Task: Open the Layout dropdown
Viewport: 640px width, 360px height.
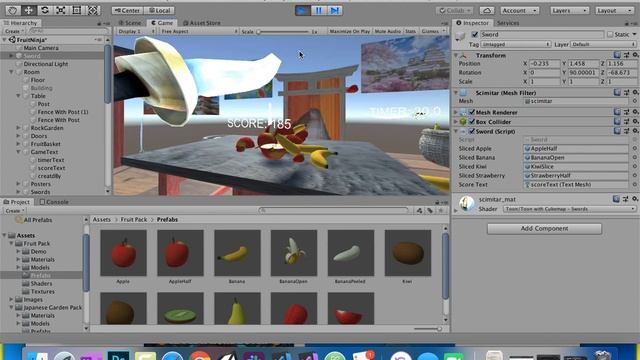Action: coord(614,10)
